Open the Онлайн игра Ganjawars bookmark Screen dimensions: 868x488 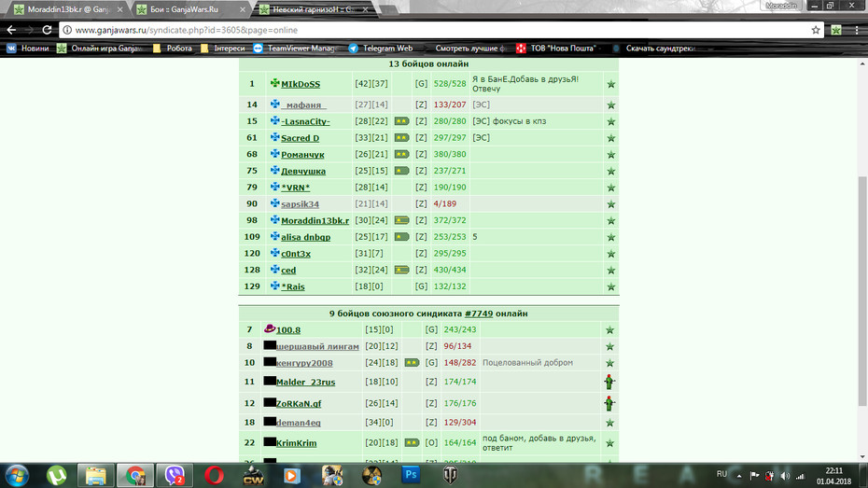100,49
